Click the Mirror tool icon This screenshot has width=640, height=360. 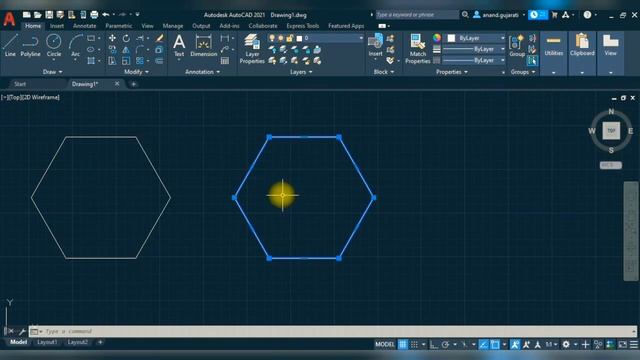pyautogui.click(x=126, y=50)
